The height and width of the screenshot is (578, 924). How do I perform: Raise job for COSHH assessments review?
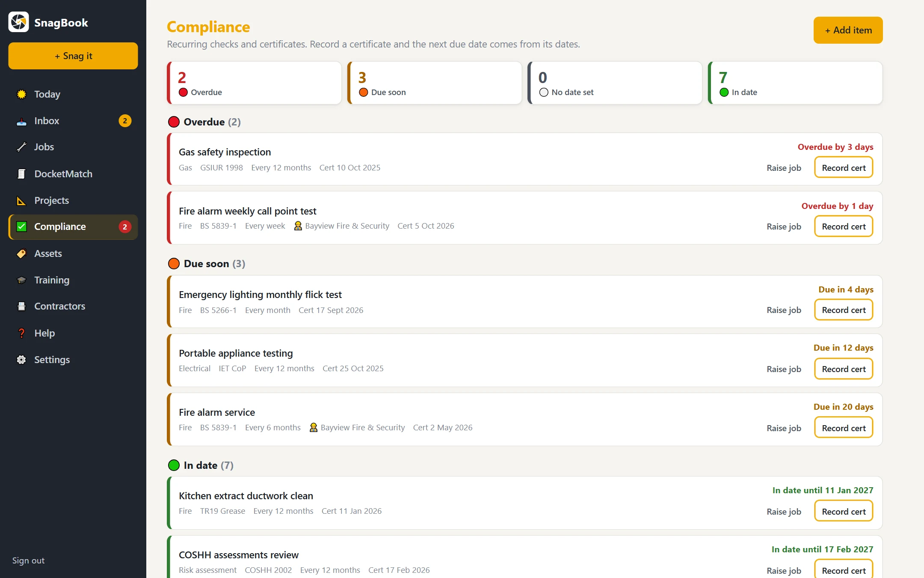784,571
